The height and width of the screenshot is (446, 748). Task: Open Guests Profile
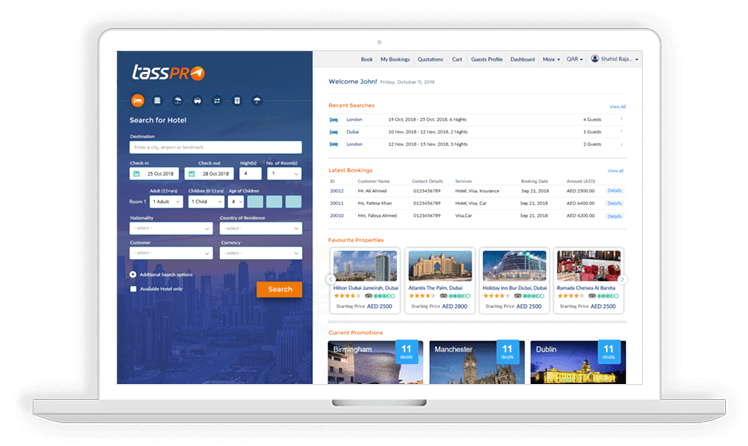(x=487, y=59)
